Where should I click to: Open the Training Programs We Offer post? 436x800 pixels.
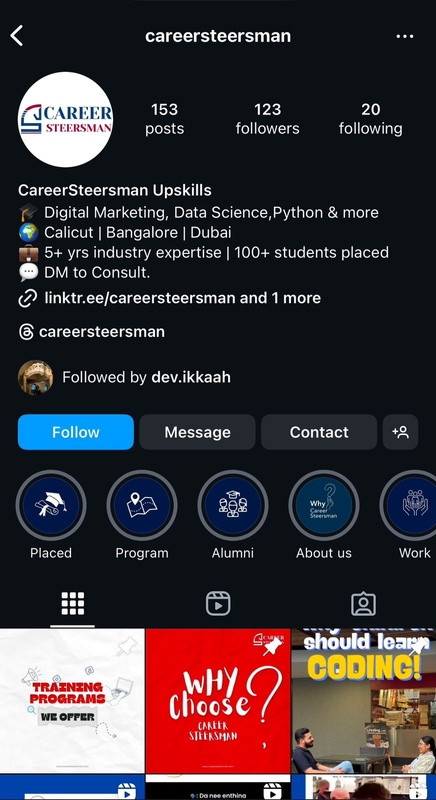coord(72,701)
